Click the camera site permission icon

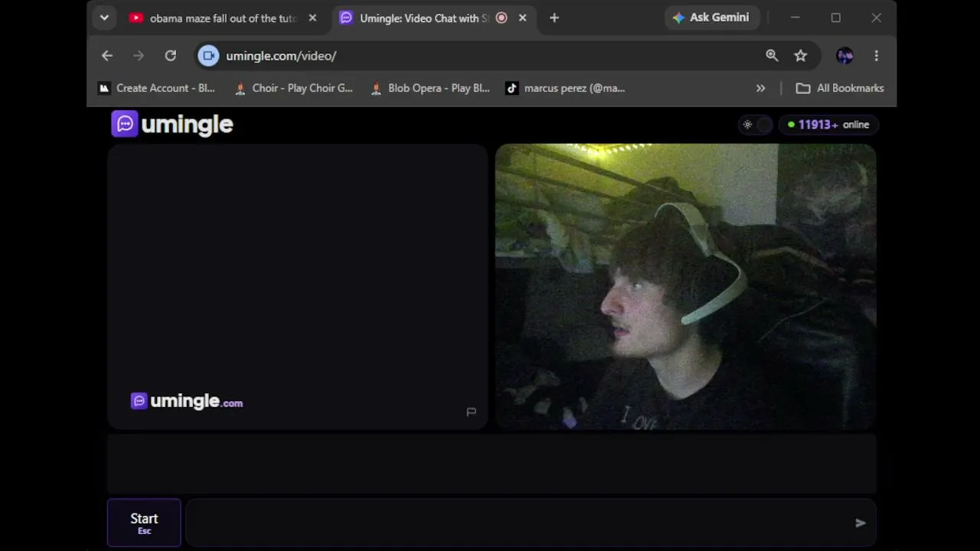click(208, 56)
